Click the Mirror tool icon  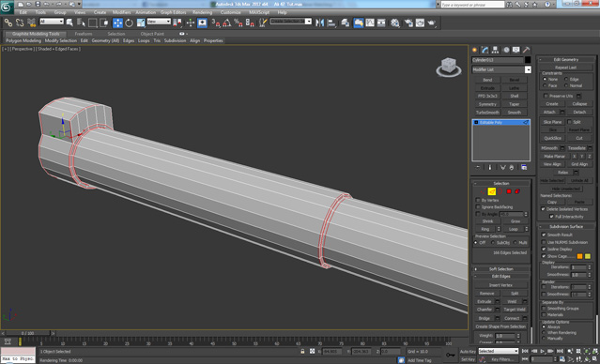click(x=319, y=23)
